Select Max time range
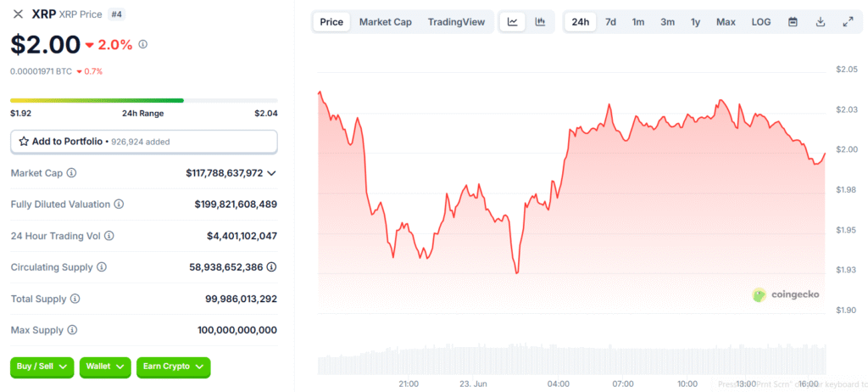Viewport: 868px width, 392px height. (x=726, y=22)
